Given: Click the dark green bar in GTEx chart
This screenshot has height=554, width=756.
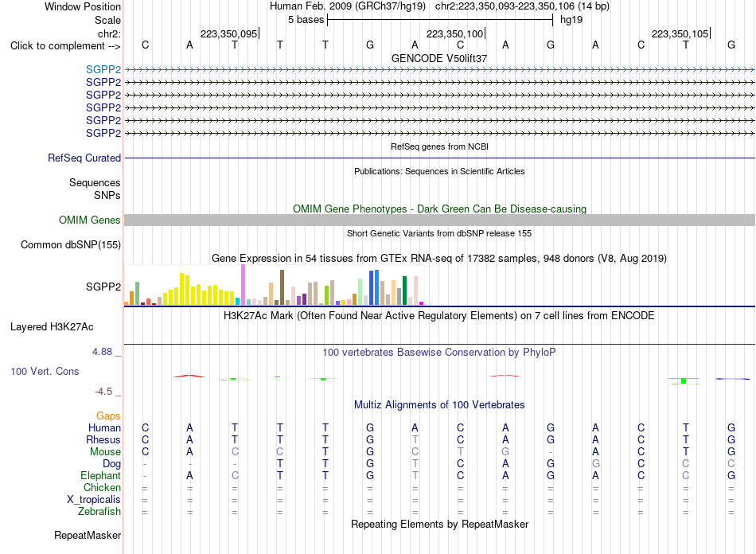Looking at the screenshot, I should [404, 291].
